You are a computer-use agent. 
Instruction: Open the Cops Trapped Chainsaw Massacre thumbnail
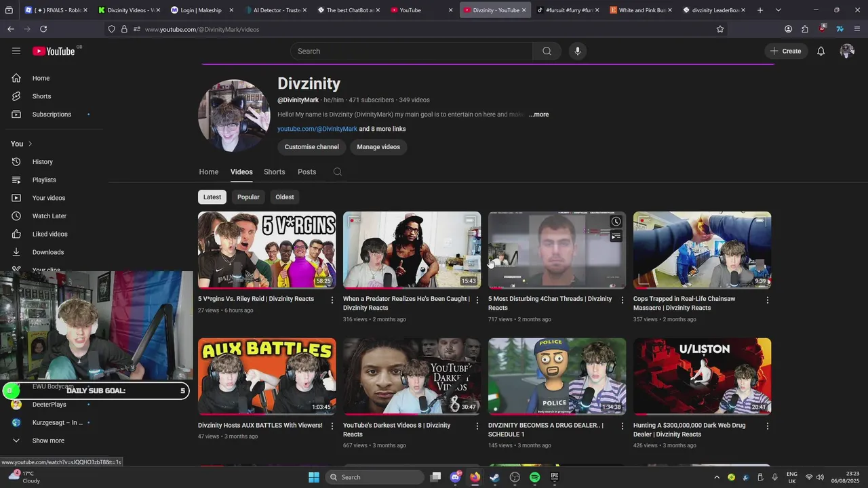tap(702, 250)
